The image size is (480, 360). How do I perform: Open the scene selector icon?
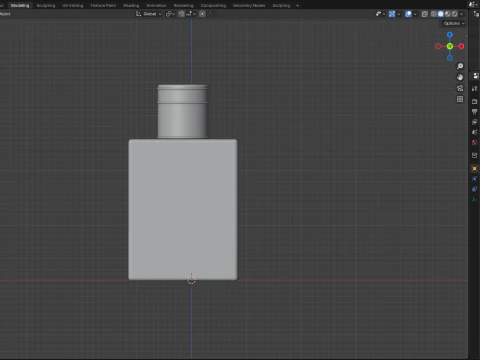(x=473, y=5)
